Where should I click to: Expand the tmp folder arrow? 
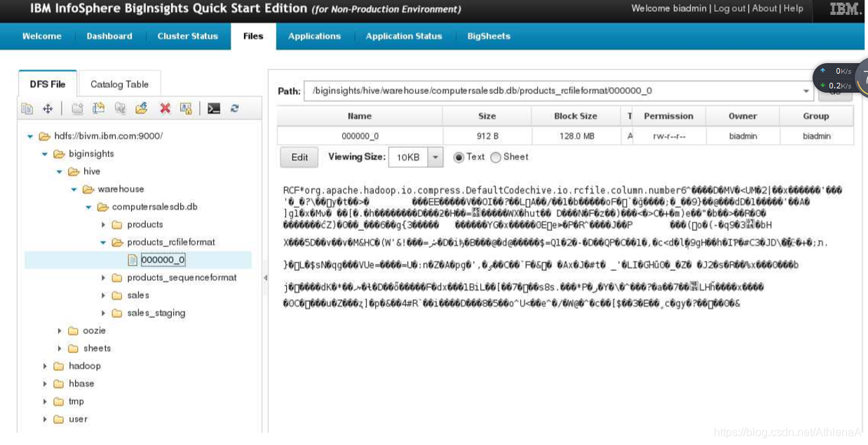click(45, 401)
